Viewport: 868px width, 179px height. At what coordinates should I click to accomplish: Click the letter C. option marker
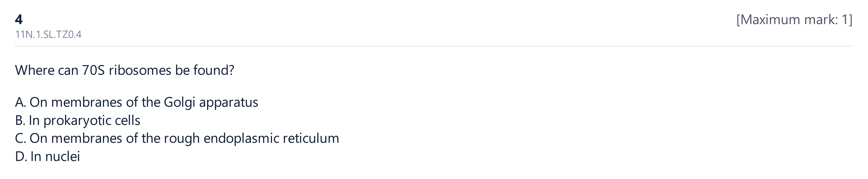(21, 138)
